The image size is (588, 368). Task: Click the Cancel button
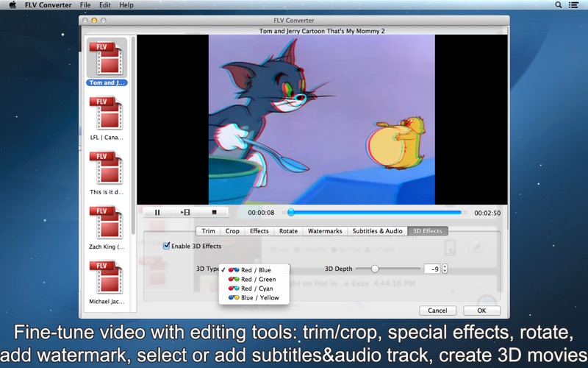pos(437,311)
